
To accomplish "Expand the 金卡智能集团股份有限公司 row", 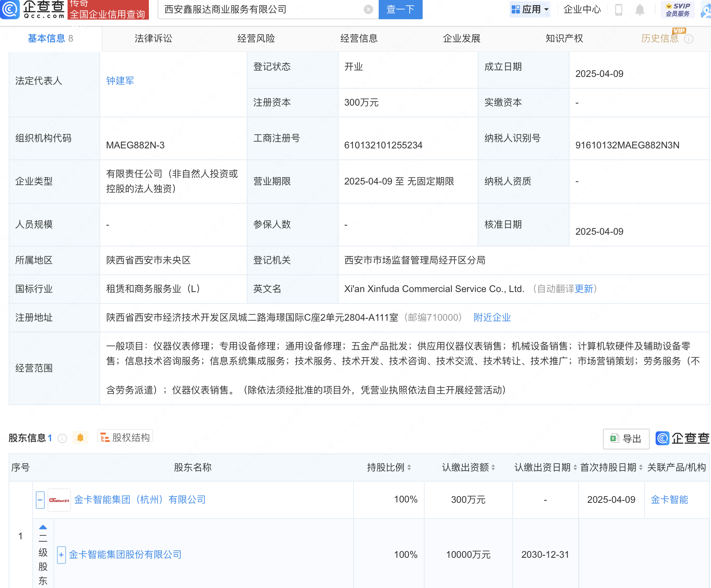I will point(61,555).
